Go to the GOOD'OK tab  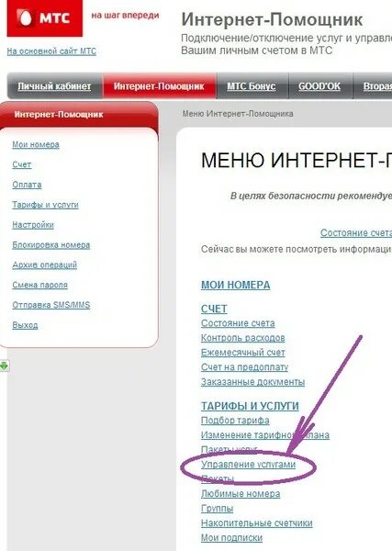[x=319, y=86]
